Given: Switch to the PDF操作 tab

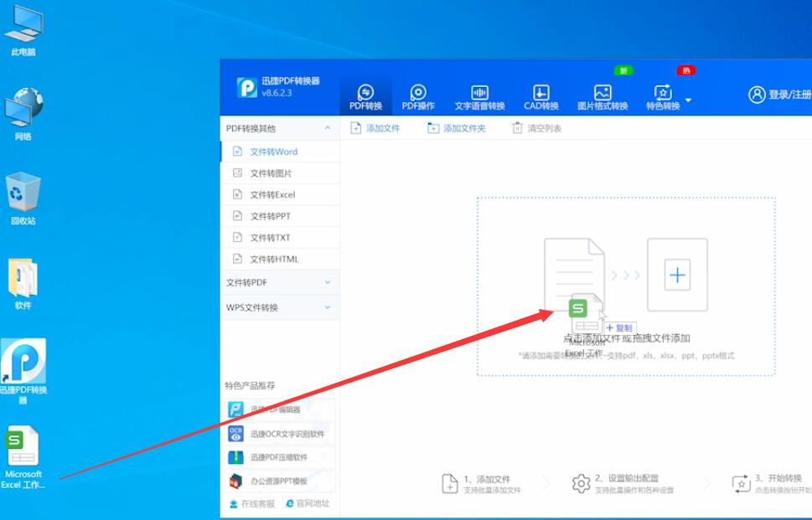Looking at the screenshot, I should (x=418, y=97).
